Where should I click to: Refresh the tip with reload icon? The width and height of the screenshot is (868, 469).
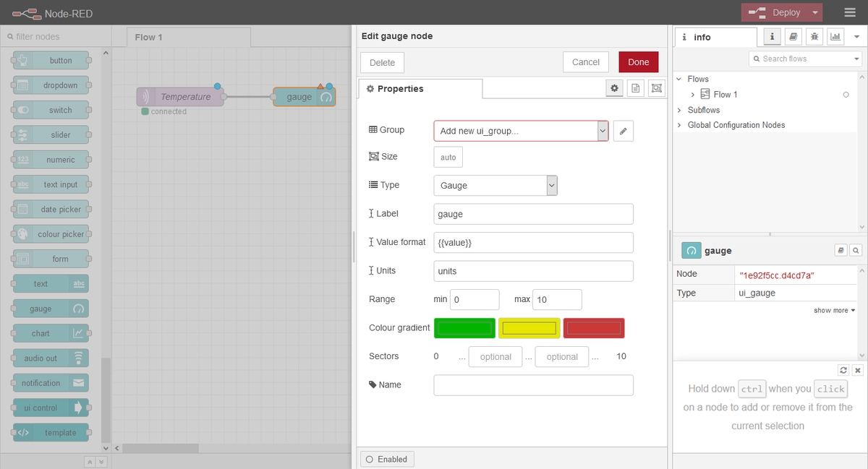843,370
